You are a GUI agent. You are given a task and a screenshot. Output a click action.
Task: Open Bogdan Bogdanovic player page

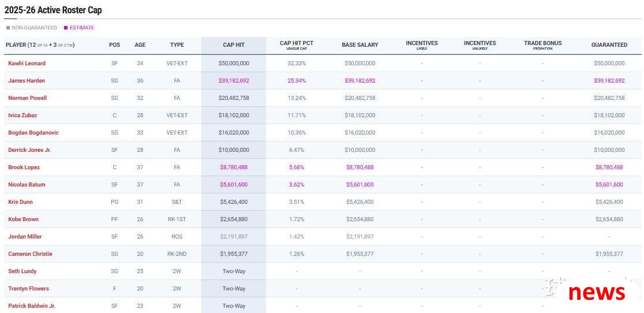coord(33,133)
